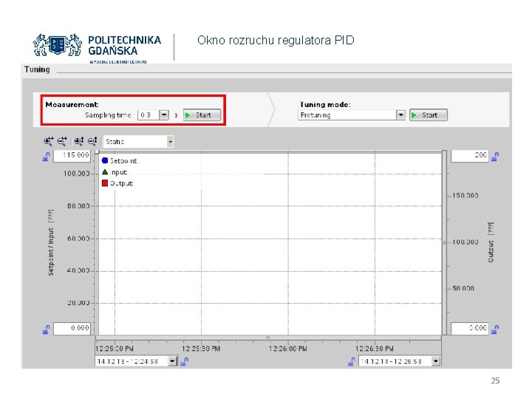Open the Sampling time dropdown arrow
Image resolution: width=532 pixels, height=399 pixels.
click(x=164, y=115)
